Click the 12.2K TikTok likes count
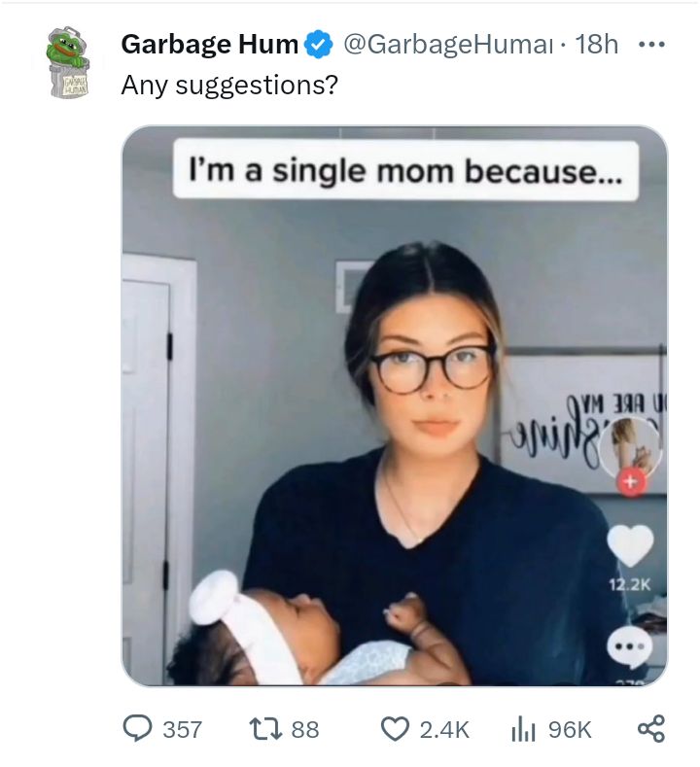Screen dimensions: 700x767 630,584
